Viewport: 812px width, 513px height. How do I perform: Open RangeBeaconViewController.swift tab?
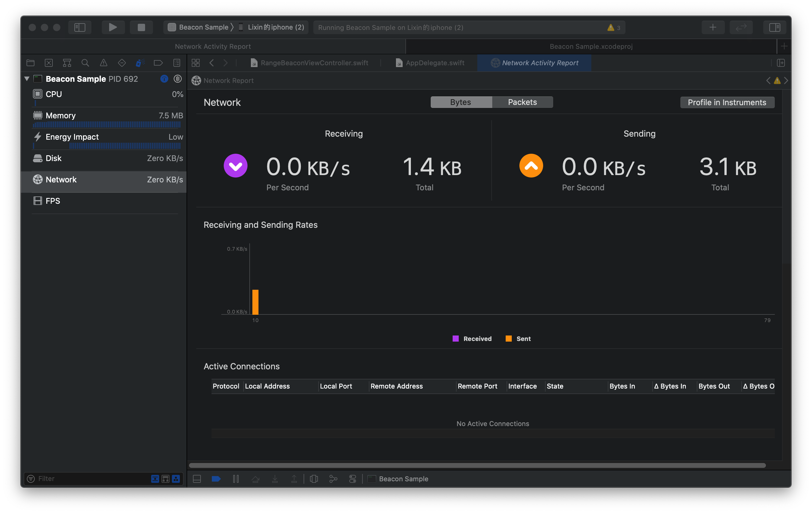point(314,63)
